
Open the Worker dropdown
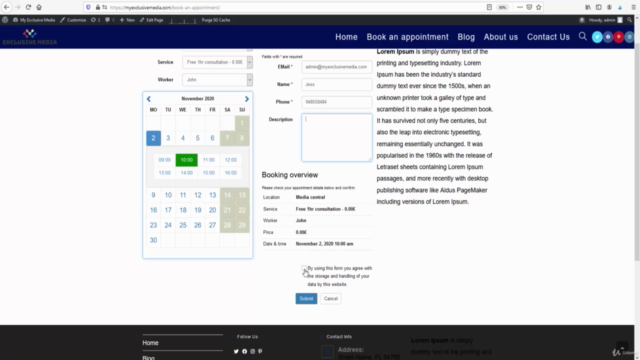[217, 80]
